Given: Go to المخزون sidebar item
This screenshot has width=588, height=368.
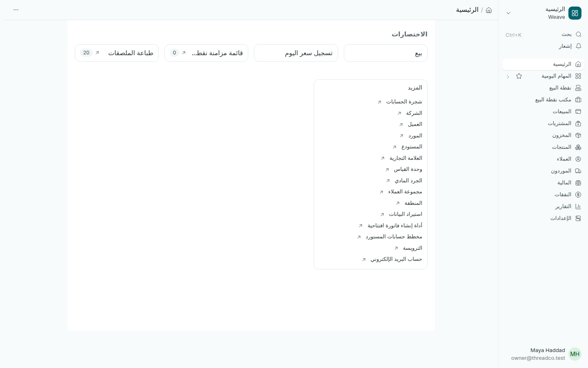Looking at the screenshot, I should 543,135.
